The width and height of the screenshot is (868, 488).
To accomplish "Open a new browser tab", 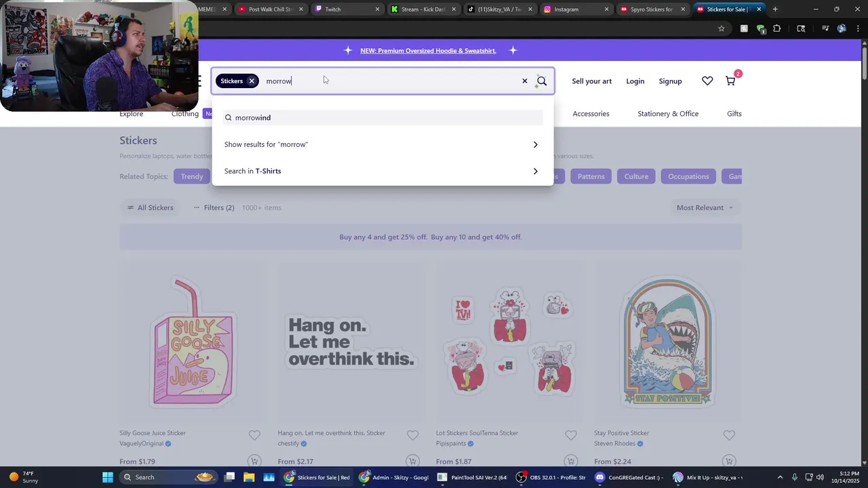I will pos(775,9).
